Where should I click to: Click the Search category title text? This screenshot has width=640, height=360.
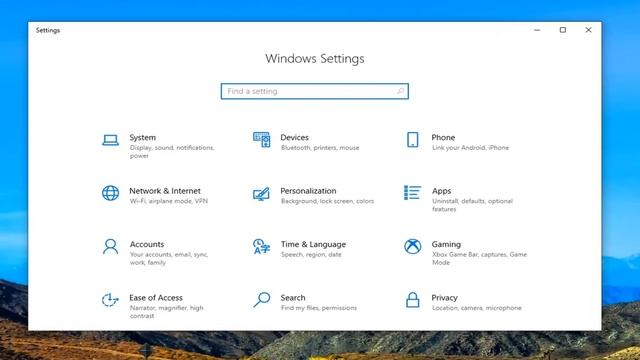(293, 298)
